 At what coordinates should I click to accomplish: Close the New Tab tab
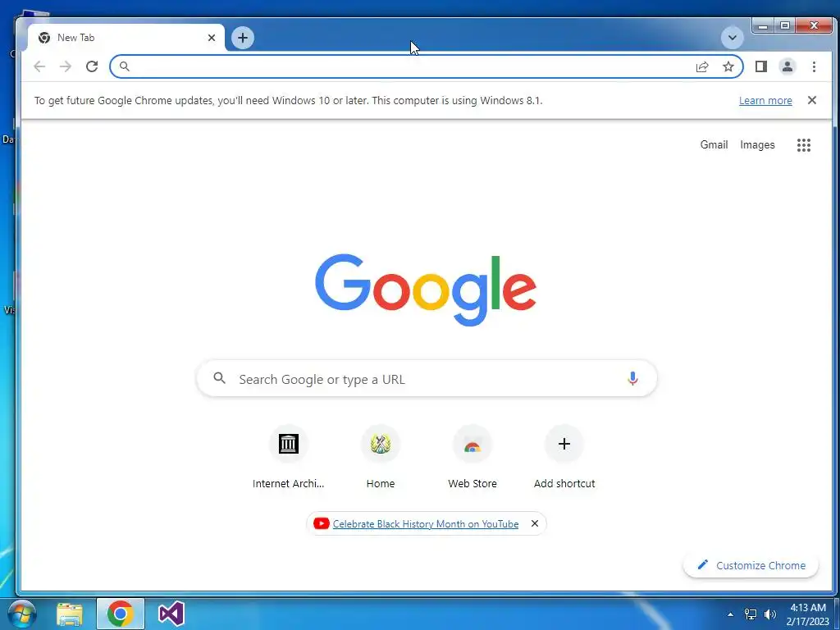(x=212, y=38)
